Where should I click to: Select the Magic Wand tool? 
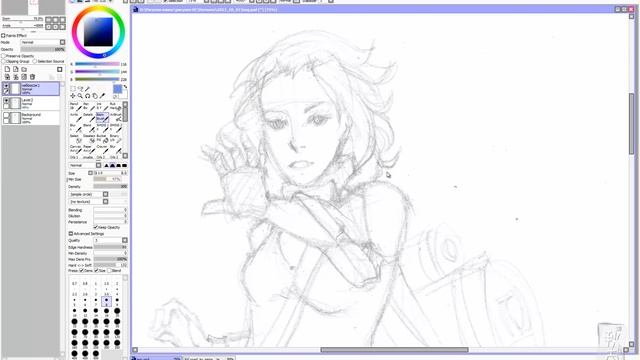click(x=87, y=89)
